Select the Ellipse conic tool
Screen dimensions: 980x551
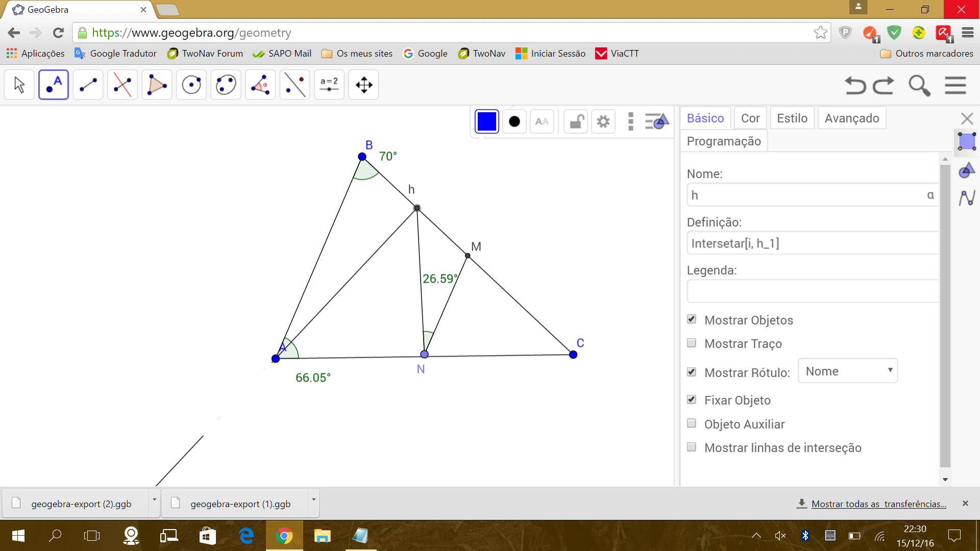(x=226, y=85)
